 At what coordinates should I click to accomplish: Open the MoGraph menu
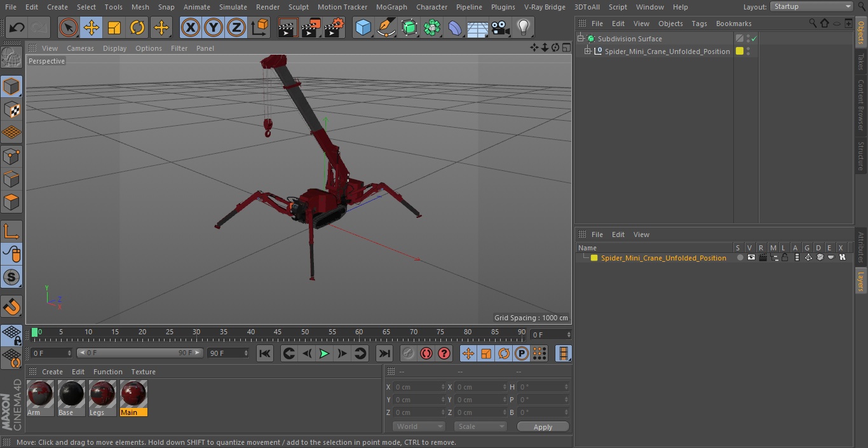[391, 7]
